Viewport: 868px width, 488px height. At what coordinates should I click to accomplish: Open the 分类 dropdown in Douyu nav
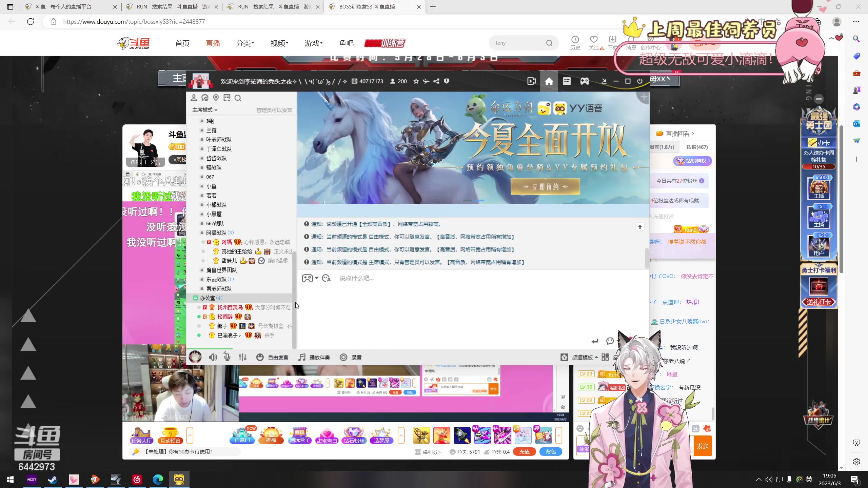click(245, 43)
